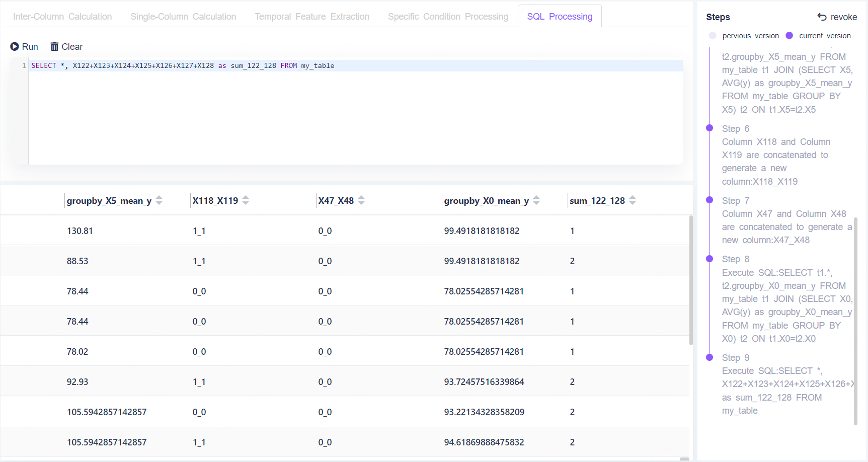This screenshot has height=462, width=868.
Task: Open Inter-Column Calculation tab
Action: [x=62, y=16]
